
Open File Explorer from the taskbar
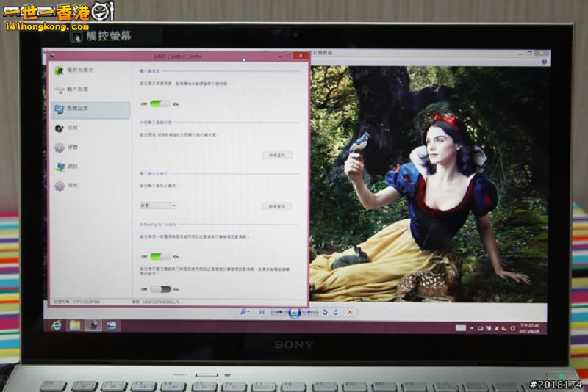pos(75,325)
